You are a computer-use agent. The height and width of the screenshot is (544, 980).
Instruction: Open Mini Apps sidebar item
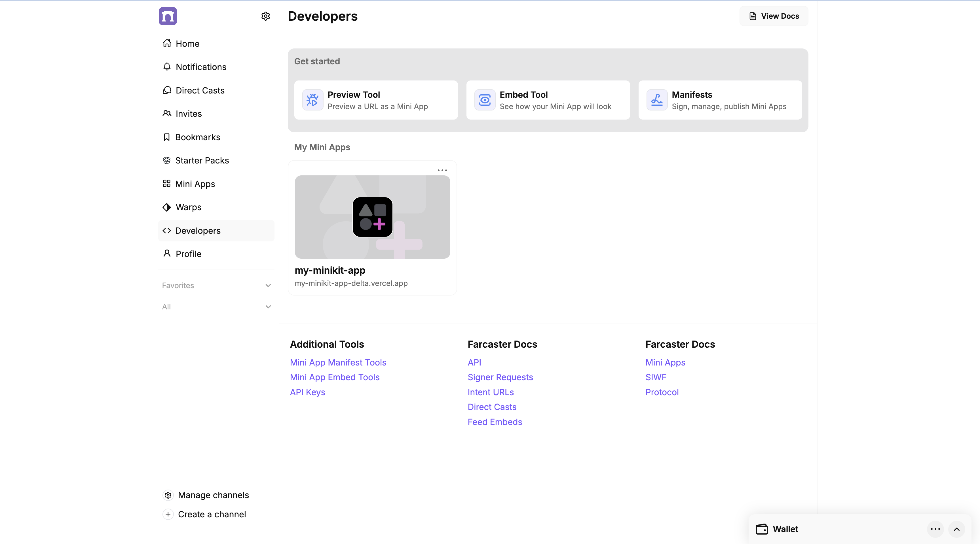195,184
